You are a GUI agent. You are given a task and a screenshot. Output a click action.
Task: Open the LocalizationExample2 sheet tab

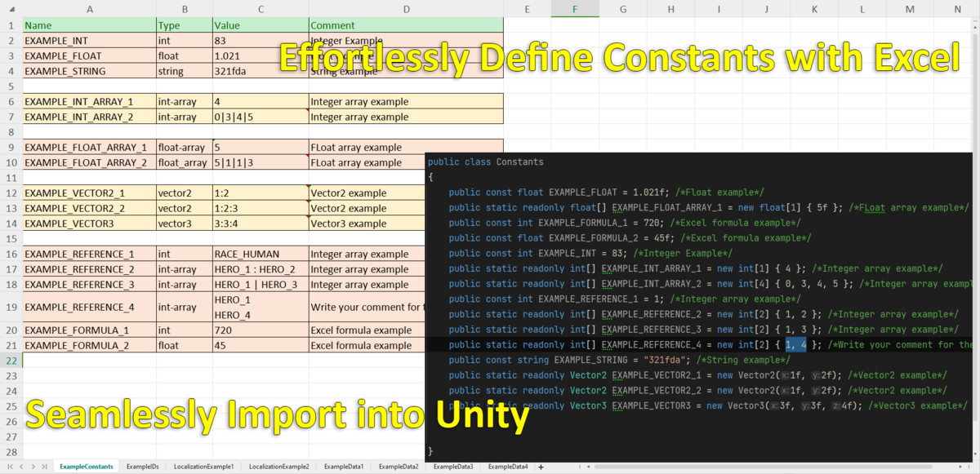(x=278, y=467)
